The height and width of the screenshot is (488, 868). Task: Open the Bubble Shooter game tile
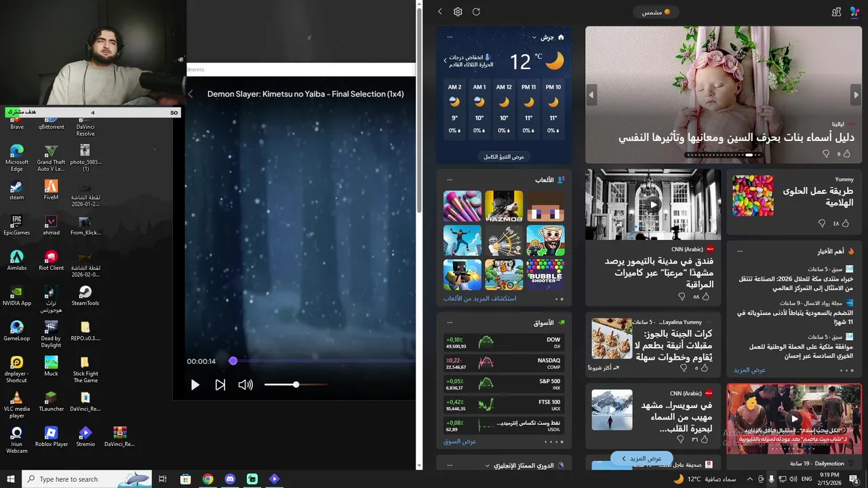545,274
